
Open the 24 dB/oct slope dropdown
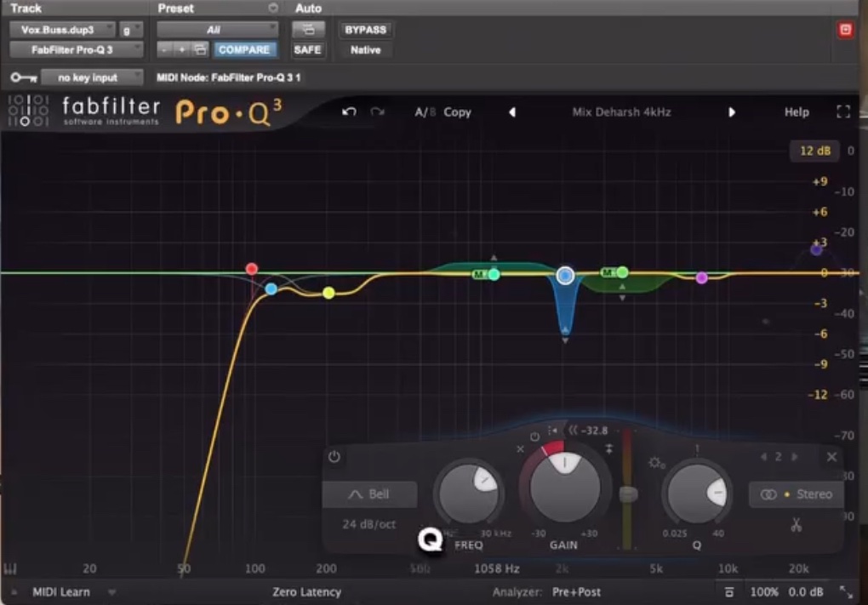368,523
